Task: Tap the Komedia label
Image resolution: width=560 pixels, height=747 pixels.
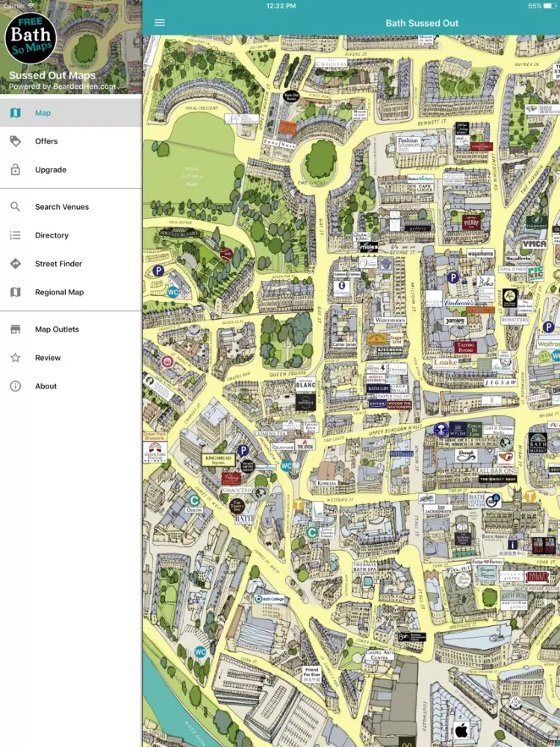Action: click(327, 483)
